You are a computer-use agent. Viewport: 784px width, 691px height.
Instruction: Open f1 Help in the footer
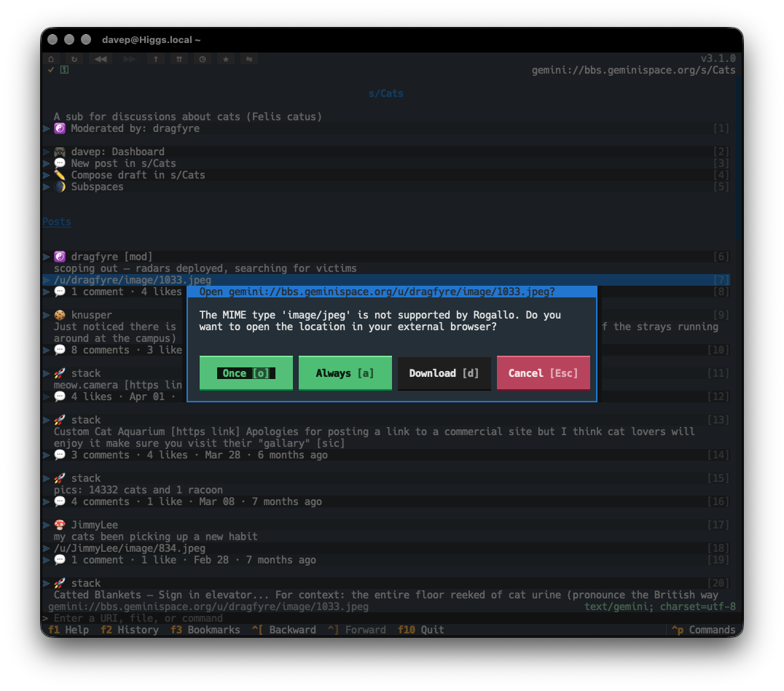click(68, 630)
